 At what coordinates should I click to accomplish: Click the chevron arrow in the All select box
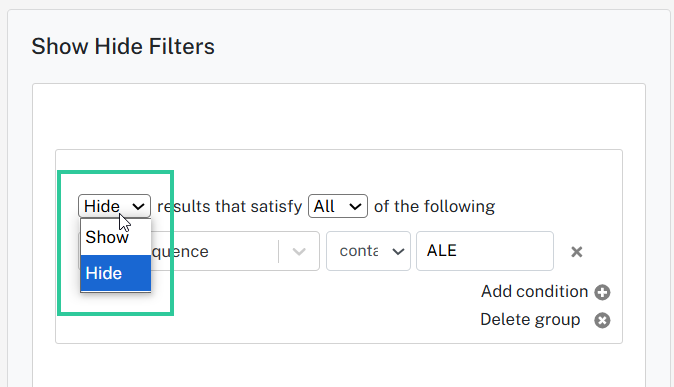pyautogui.click(x=355, y=207)
